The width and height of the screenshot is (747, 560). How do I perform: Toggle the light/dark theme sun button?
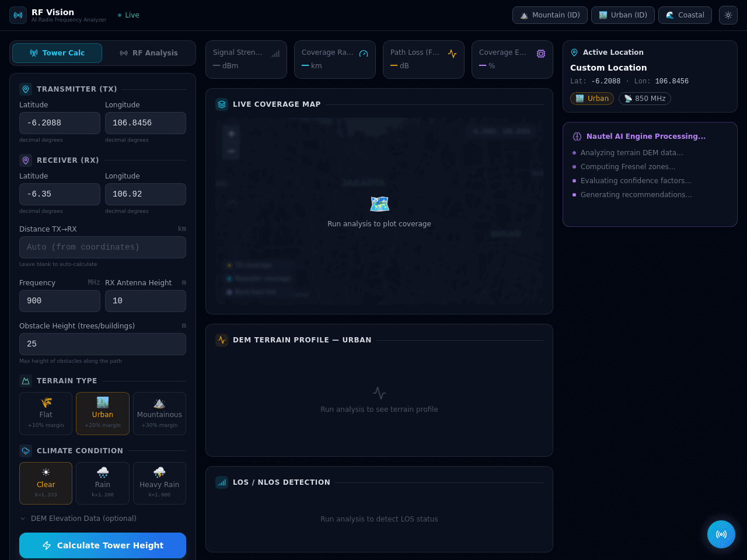point(728,15)
